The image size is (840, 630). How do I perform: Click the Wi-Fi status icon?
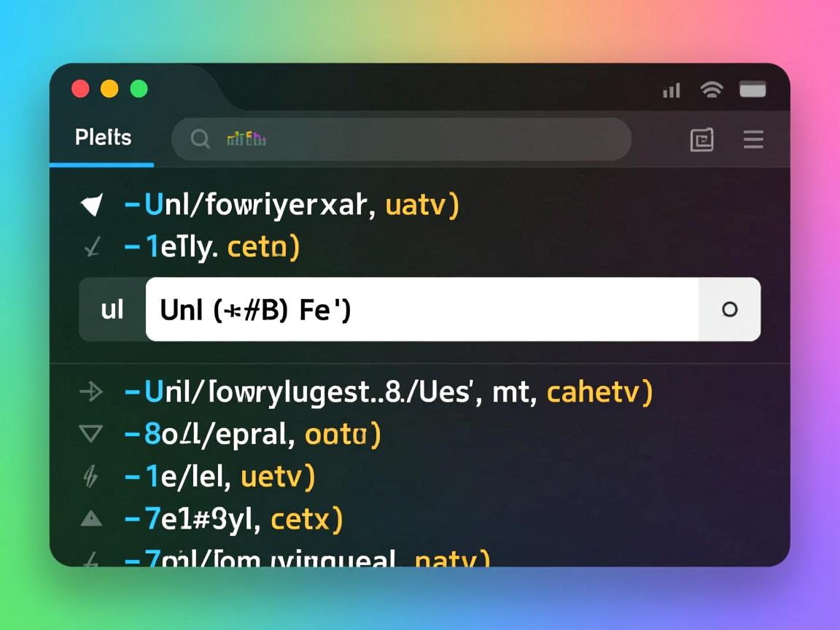coord(711,90)
